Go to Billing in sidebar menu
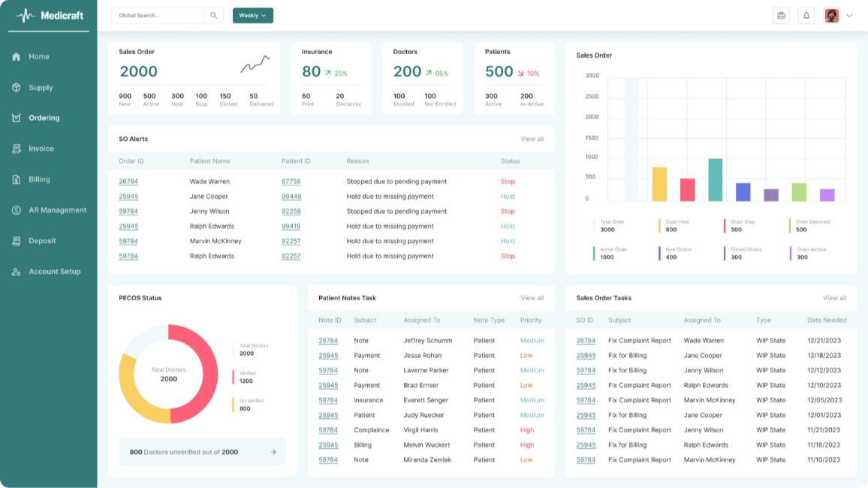The height and width of the screenshot is (488, 868). (39, 179)
